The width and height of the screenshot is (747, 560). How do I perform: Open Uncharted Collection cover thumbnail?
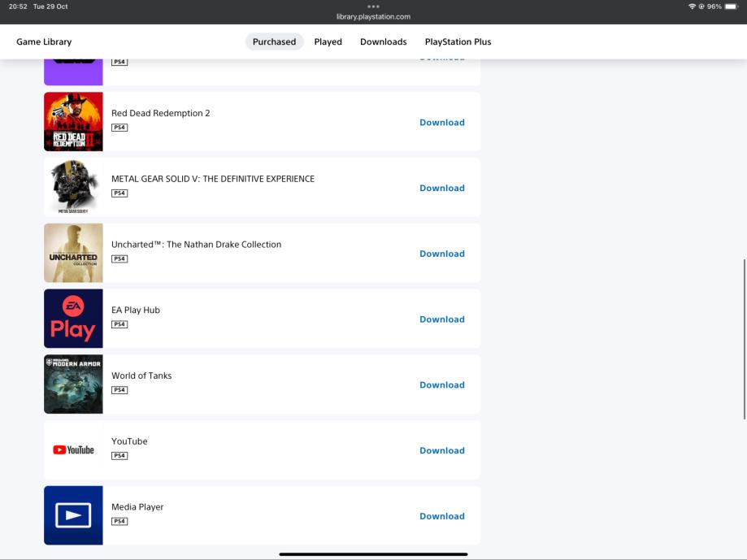click(x=73, y=253)
